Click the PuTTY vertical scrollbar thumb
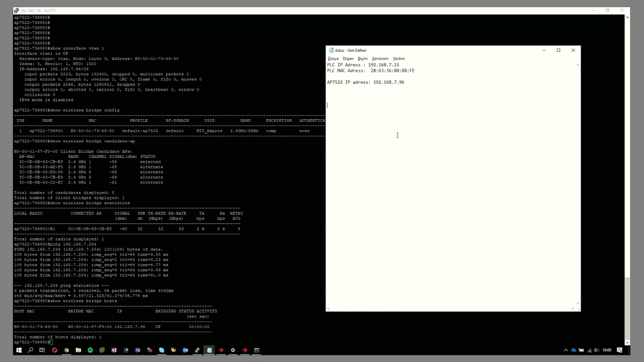The height and width of the screenshot is (362, 644). click(627, 308)
